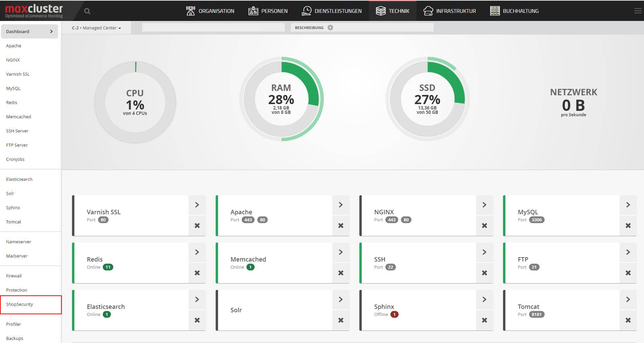Select the Technik menu
Image resolution: width=644 pixels, height=343 pixels.
[392, 11]
